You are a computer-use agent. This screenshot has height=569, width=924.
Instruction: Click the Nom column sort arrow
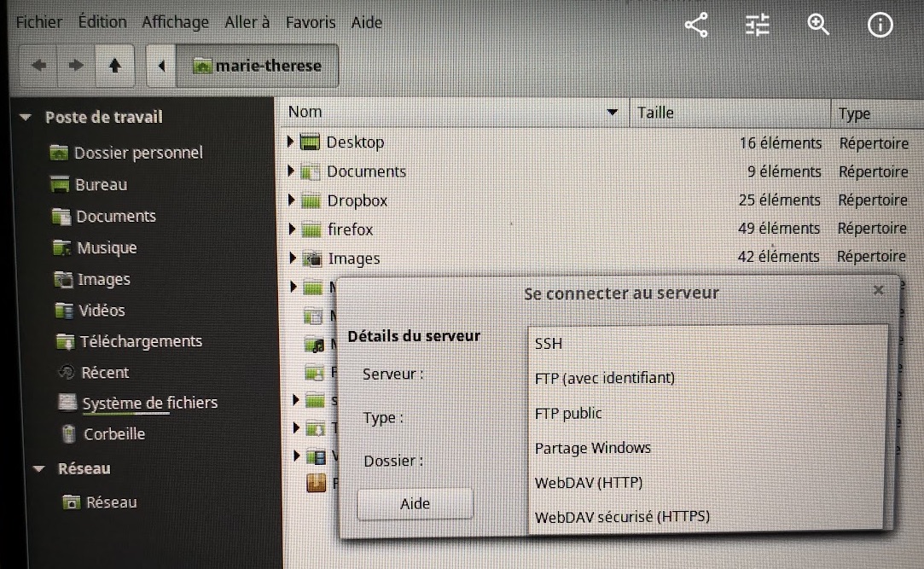(613, 112)
